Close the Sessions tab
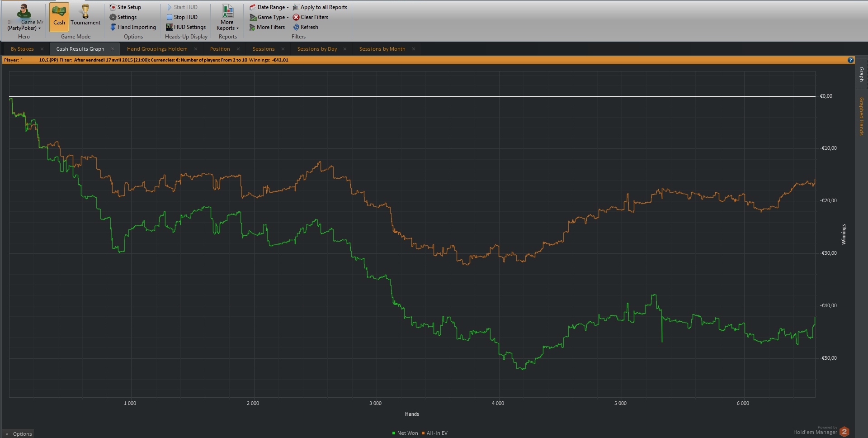Viewport: 868px width, 438px height. click(283, 49)
